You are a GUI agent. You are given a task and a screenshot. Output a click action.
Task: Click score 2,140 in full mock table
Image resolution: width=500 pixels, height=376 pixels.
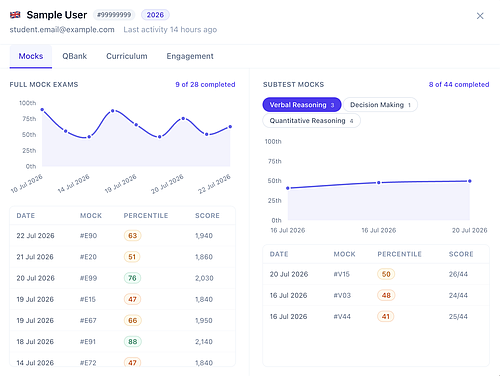tap(204, 342)
